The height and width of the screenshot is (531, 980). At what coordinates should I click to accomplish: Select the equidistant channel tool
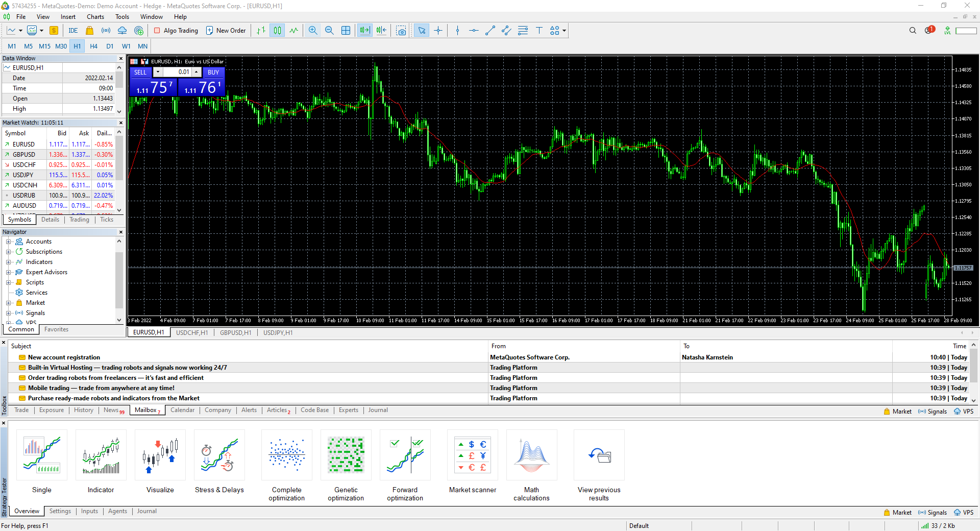coord(506,31)
